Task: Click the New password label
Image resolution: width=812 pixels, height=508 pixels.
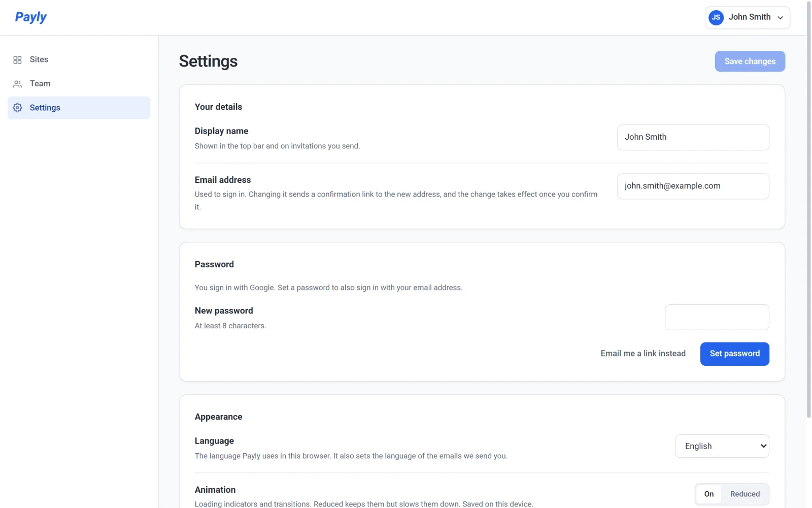Action: 224,310
